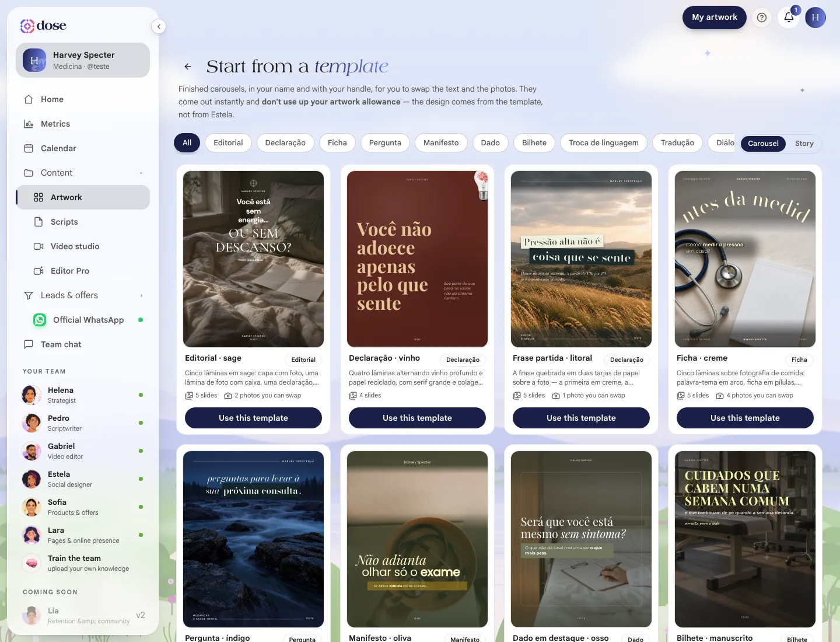Switch to Carousel format
The width and height of the screenshot is (840, 642).
point(763,144)
